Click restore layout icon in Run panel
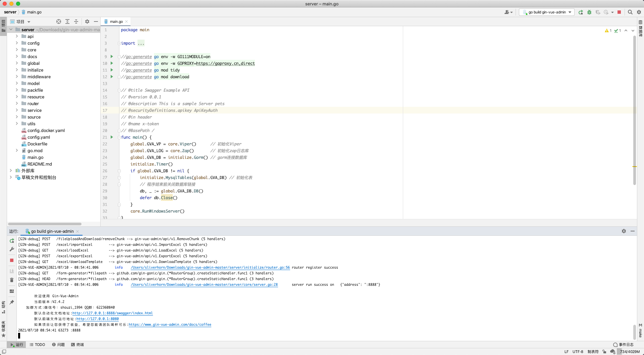Screen dimensions: 644x355 12,291
